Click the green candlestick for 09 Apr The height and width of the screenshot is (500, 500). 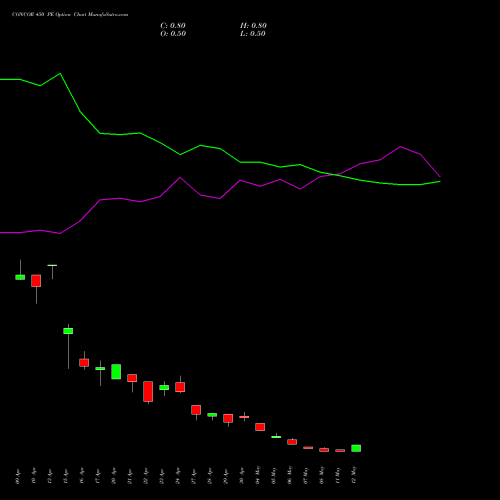tap(20, 277)
